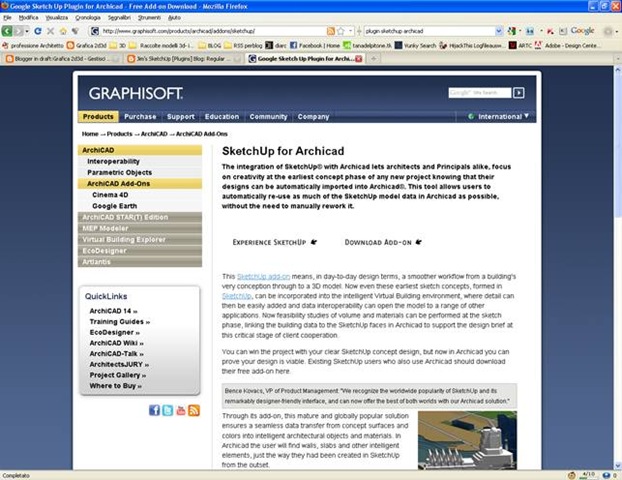
Task: Open the Visualizza menu
Action: point(56,17)
